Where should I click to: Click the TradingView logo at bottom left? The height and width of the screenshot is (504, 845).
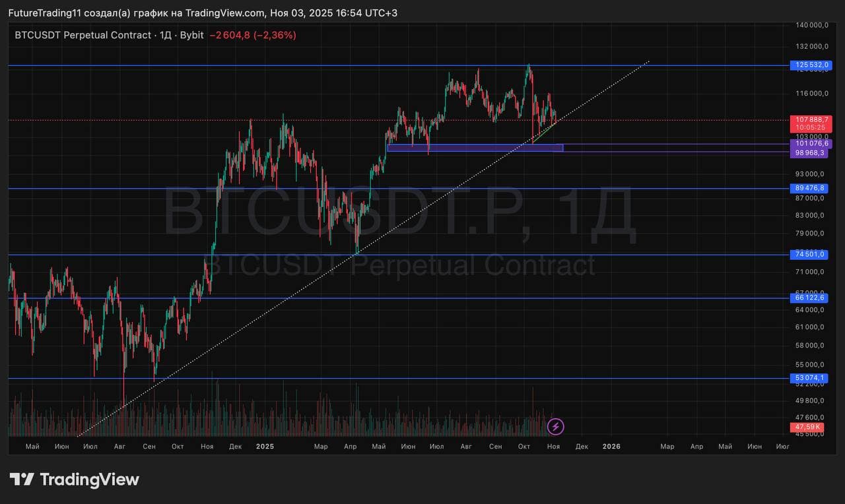(x=74, y=480)
